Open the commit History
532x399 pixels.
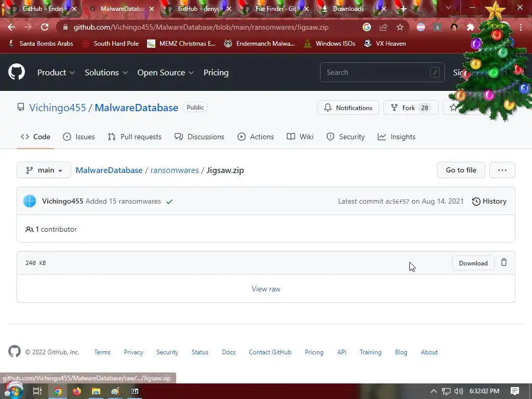pos(489,201)
